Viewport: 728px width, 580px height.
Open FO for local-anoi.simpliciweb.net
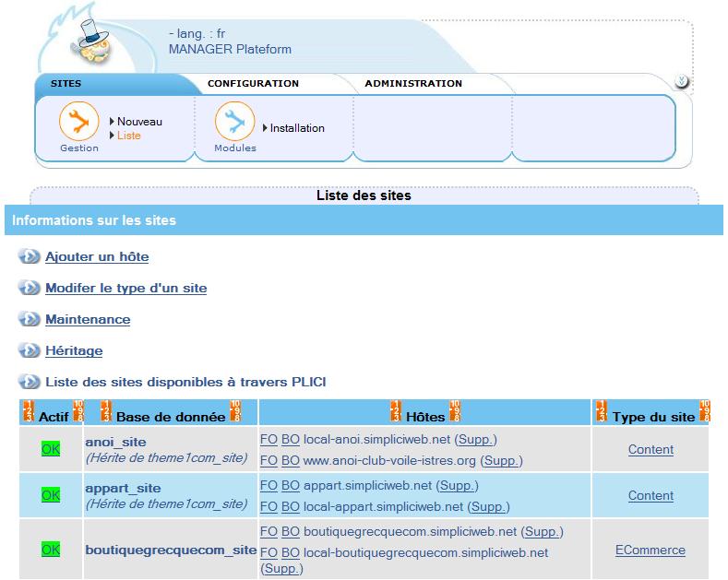[x=269, y=440]
